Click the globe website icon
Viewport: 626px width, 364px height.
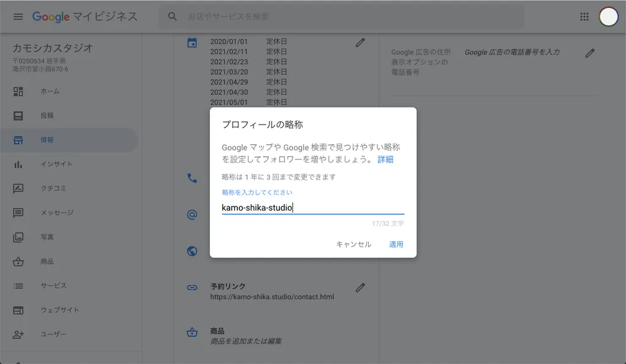point(192,251)
